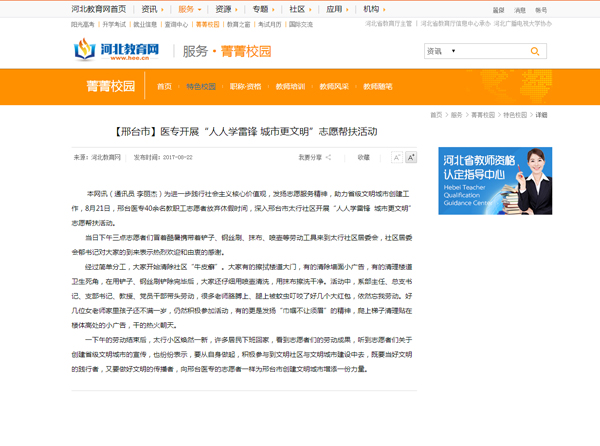
Task: Open the search category selector showing 资讯
Action: point(446,50)
